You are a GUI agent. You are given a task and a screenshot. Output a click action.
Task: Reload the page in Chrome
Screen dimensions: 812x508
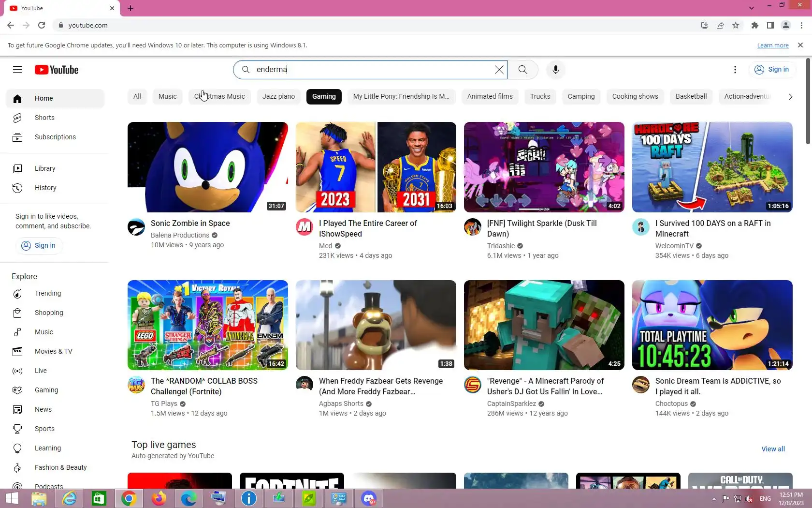42,25
